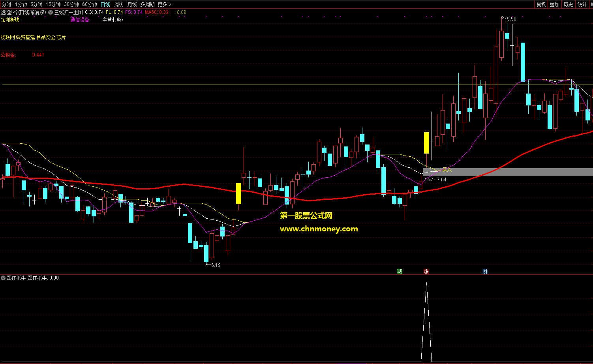Expand the 更多 periods menu
Viewport: 593px width, 364px height.
pyautogui.click(x=164, y=4)
